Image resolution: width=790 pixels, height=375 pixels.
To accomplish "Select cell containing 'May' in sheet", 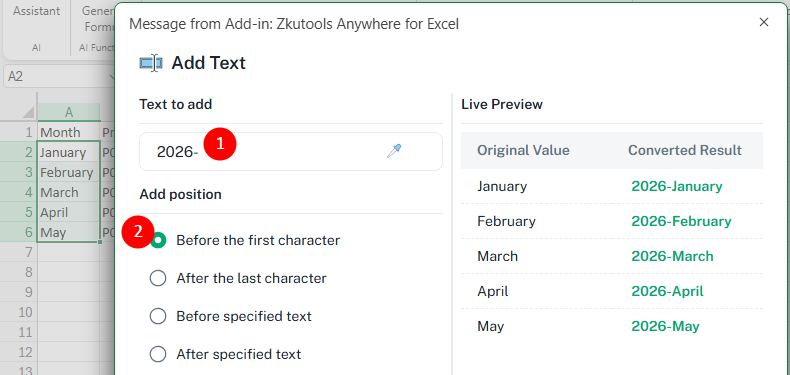I will point(69,232).
